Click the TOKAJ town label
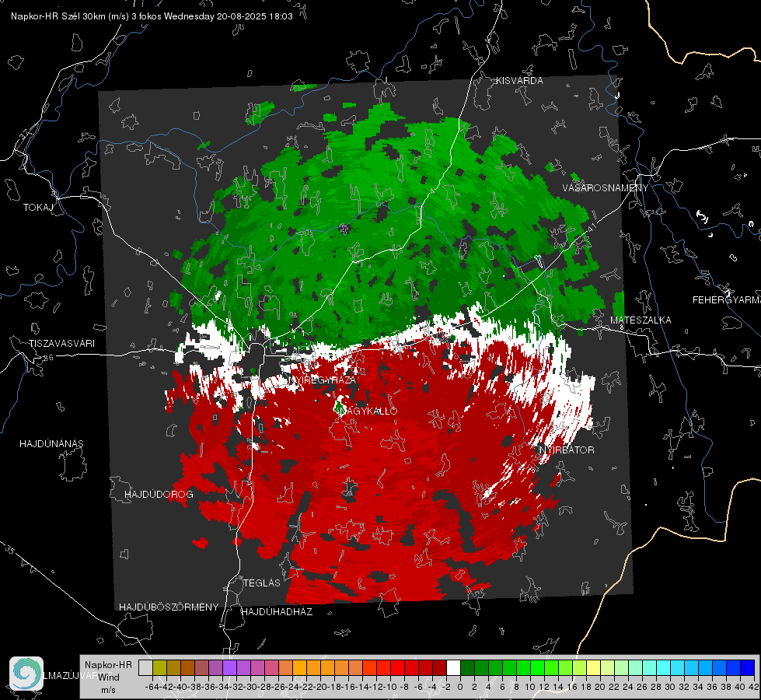Image resolution: width=761 pixels, height=700 pixels. [x=38, y=208]
